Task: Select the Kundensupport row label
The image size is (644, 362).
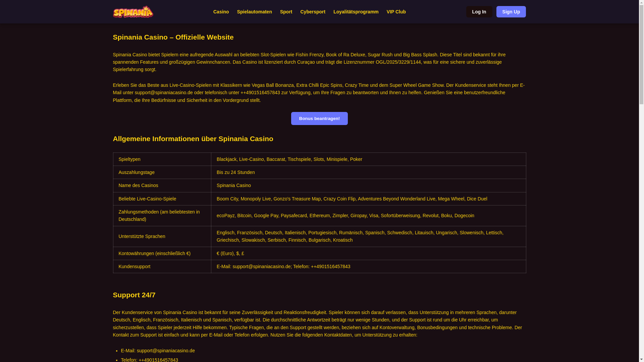Action: pos(162,266)
